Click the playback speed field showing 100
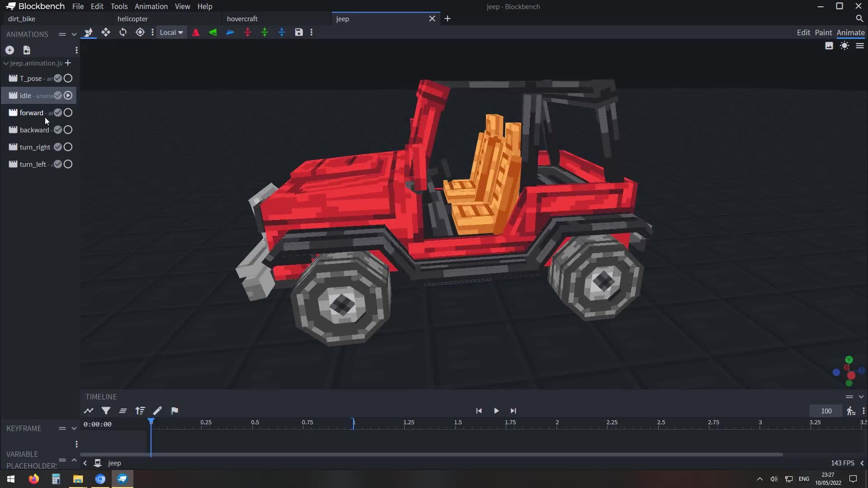Image resolution: width=868 pixels, height=488 pixels. tap(826, 411)
